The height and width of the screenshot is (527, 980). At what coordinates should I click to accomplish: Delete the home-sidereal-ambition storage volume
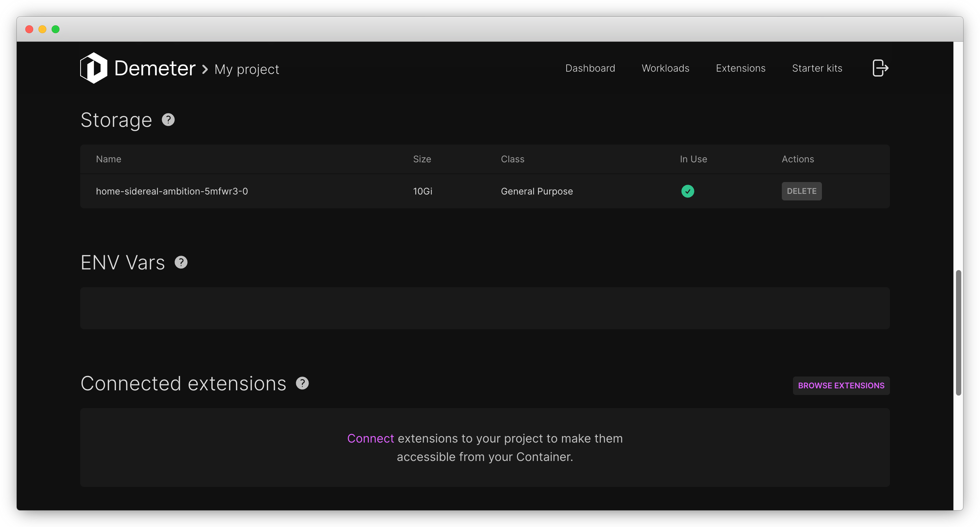(x=802, y=191)
